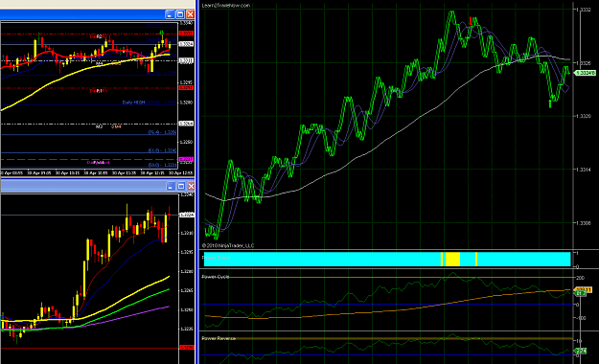Click the green current price marker on NinjaTrader chart

(586, 73)
